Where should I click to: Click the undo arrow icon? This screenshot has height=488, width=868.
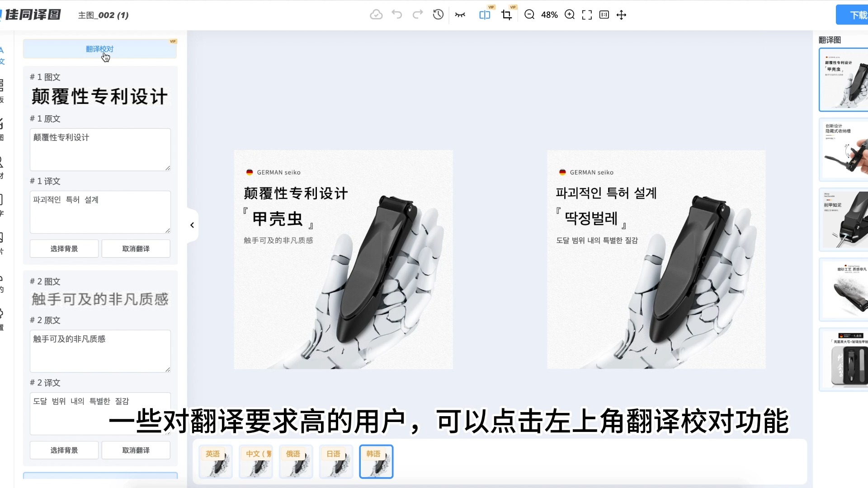click(397, 14)
